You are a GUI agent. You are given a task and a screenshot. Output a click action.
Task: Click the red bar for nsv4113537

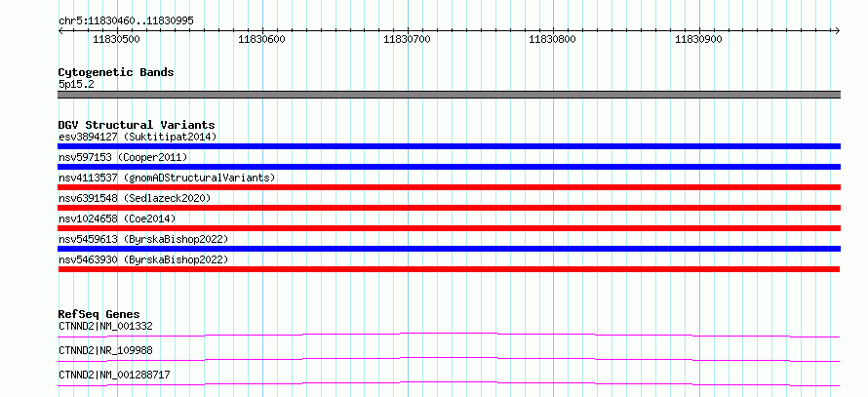tap(449, 187)
